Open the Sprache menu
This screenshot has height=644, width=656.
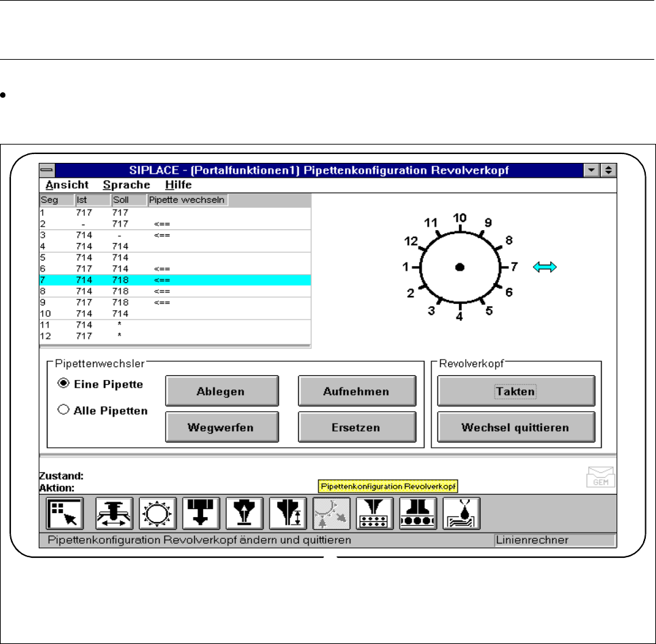click(x=126, y=185)
